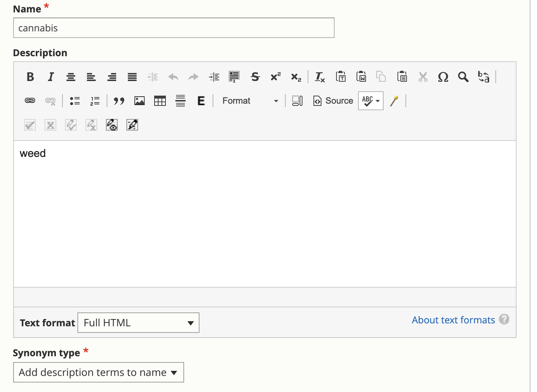Click the word weed in the editor
The width and height of the screenshot is (537, 392).
pos(33,153)
